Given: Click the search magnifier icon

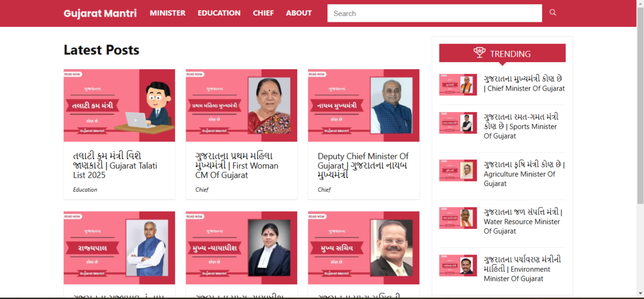Looking at the screenshot, I should [553, 13].
